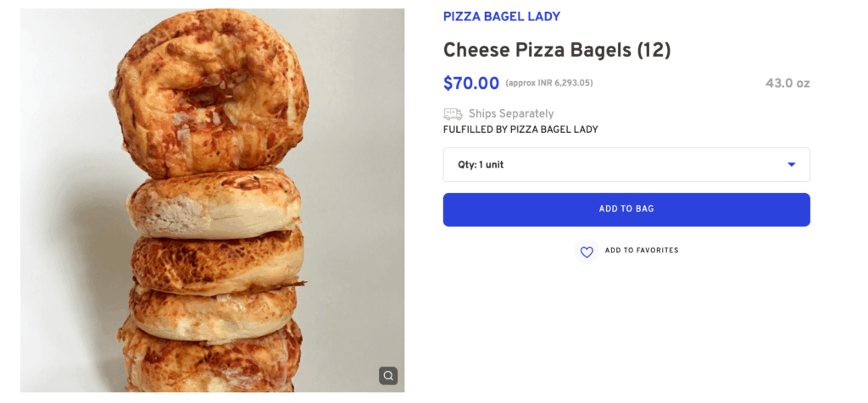
Task: Click the magnifier zoom icon on product photo
Action: pyautogui.click(x=388, y=376)
